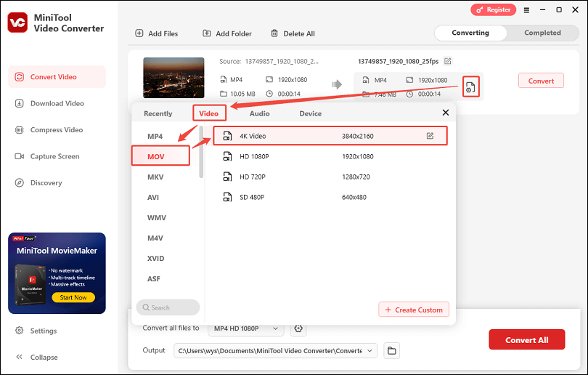Click the Register button
This screenshot has height=375, width=588.
493,9
